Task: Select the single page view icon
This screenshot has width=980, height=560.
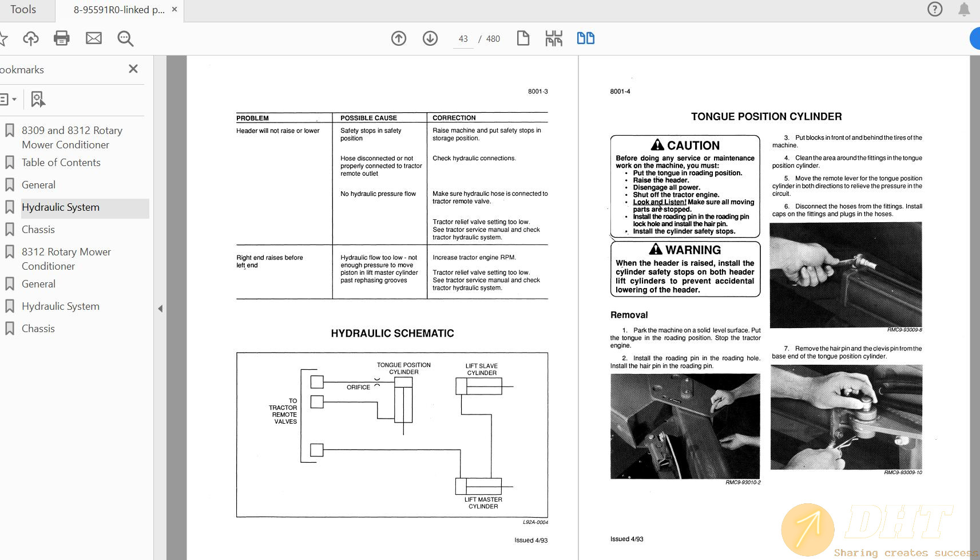Action: pos(523,38)
